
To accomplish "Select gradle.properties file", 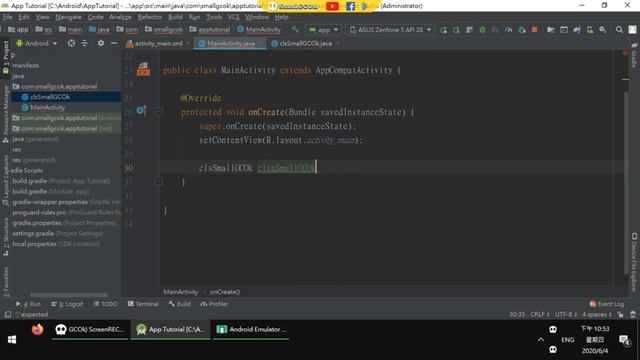I will pos(64,223).
